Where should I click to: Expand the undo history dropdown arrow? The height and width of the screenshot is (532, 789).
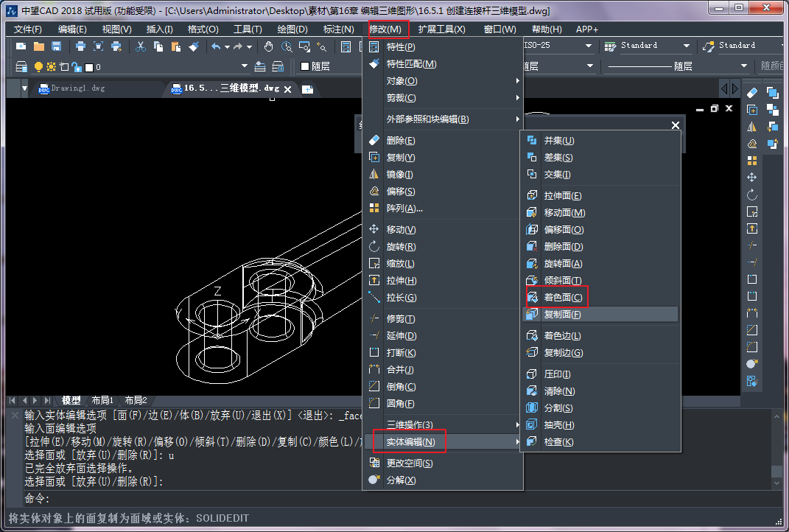(x=226, y=46)
